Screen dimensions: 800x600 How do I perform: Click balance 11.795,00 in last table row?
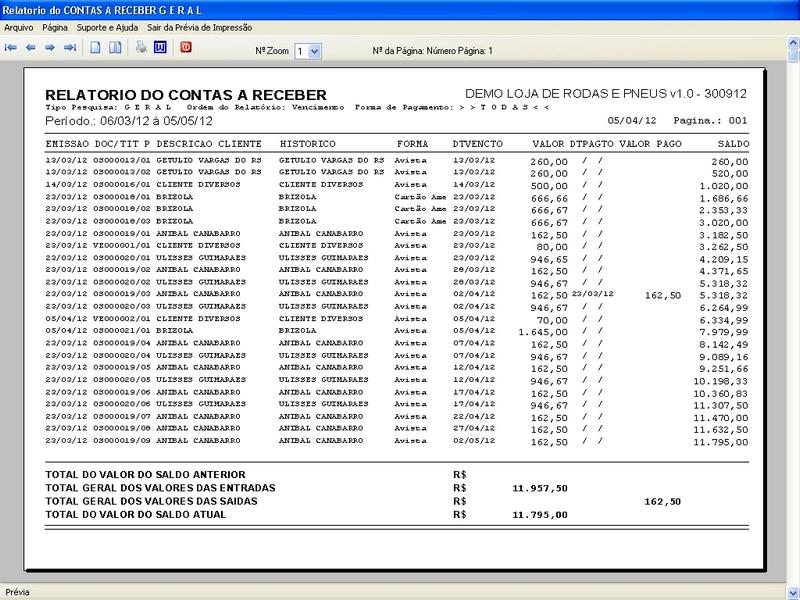(x=720, y=442)
